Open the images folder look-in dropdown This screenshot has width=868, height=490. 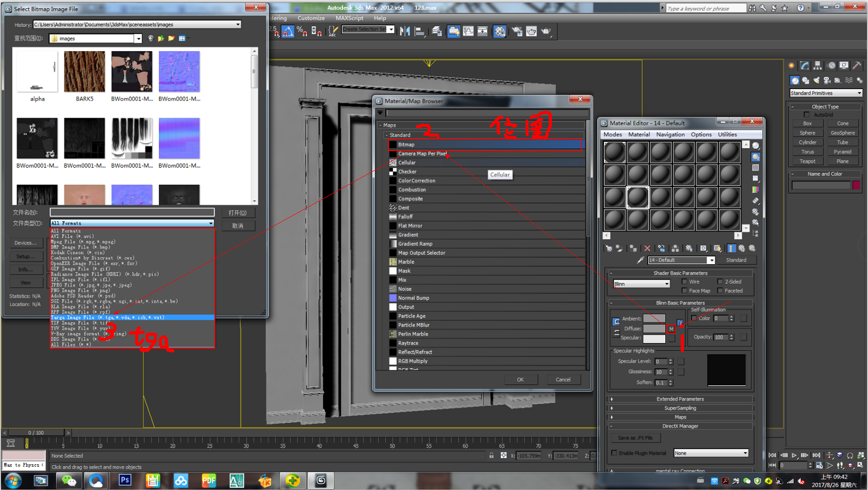coord(95,38)
